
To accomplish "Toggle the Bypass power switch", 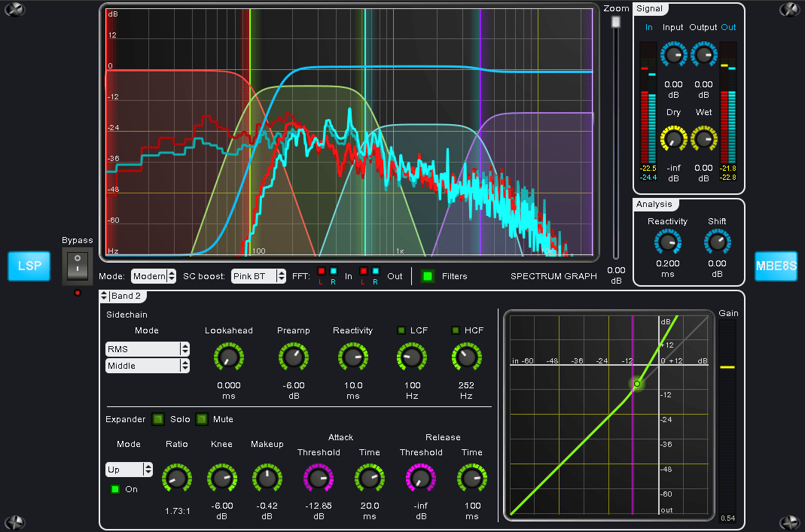I will click(77, 266).
